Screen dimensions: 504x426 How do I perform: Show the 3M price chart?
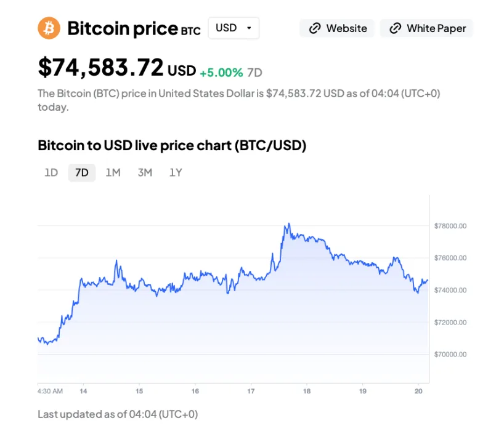(145, 172)
